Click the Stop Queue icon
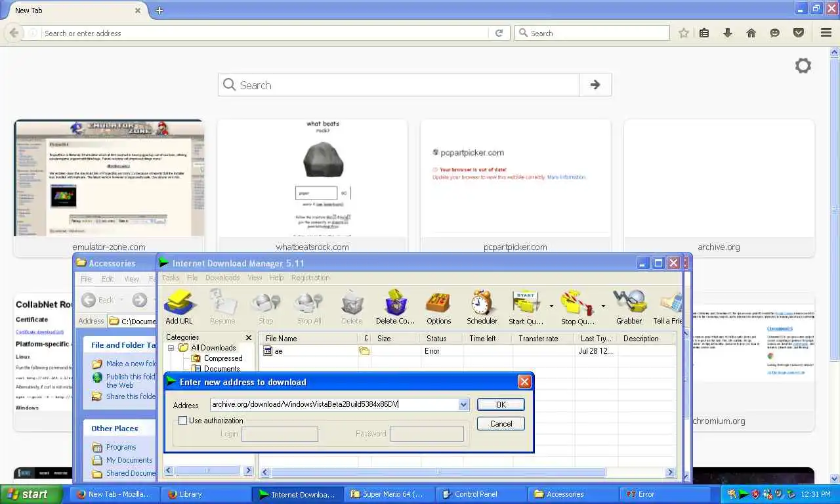 point(577,308)
